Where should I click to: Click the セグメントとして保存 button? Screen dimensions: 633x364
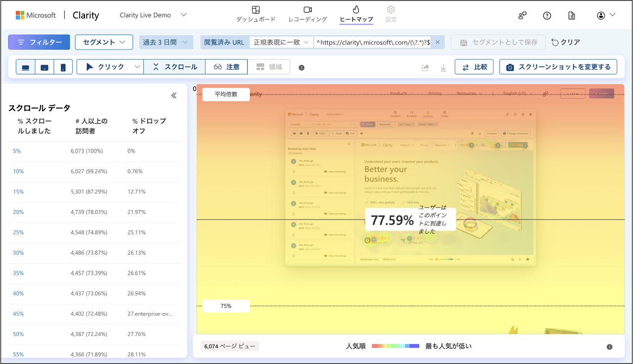tap(498, 42)
